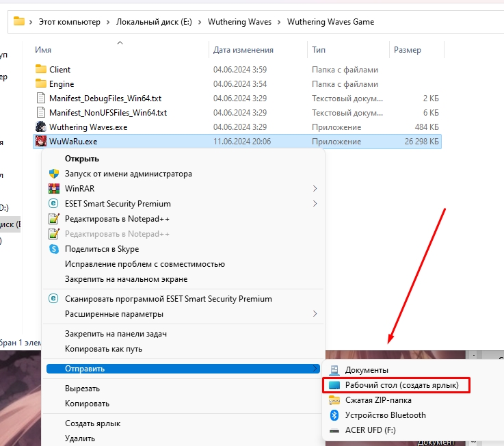Choose Копировать как путь
This screenshot has width=504, height=446.
[x=103, y=349]
